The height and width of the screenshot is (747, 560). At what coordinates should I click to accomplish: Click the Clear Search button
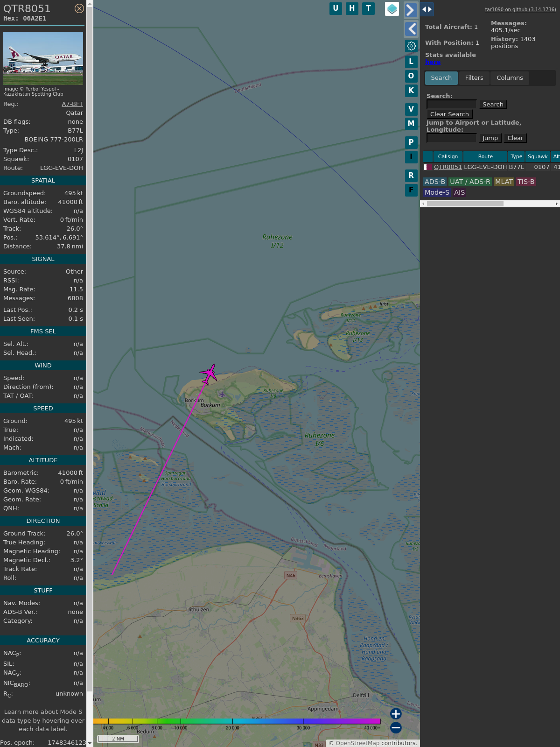[x=449, y=114]
